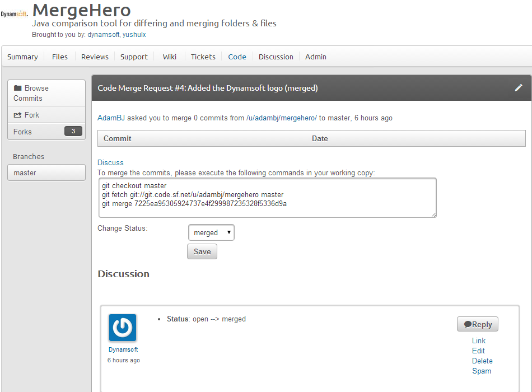The image size is (532, 392).
Task: Select the master branch in sidebar
Action: coord(46,172)
